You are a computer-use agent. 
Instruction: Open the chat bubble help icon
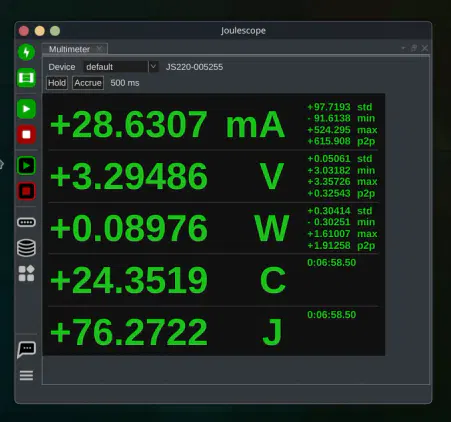(26, 349)
